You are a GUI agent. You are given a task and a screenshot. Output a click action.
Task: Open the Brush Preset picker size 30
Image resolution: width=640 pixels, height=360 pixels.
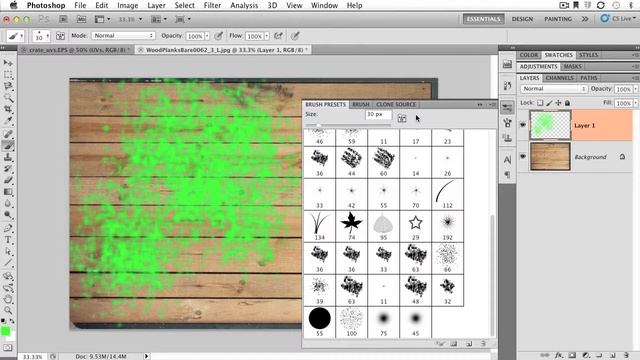pos(41,36)
